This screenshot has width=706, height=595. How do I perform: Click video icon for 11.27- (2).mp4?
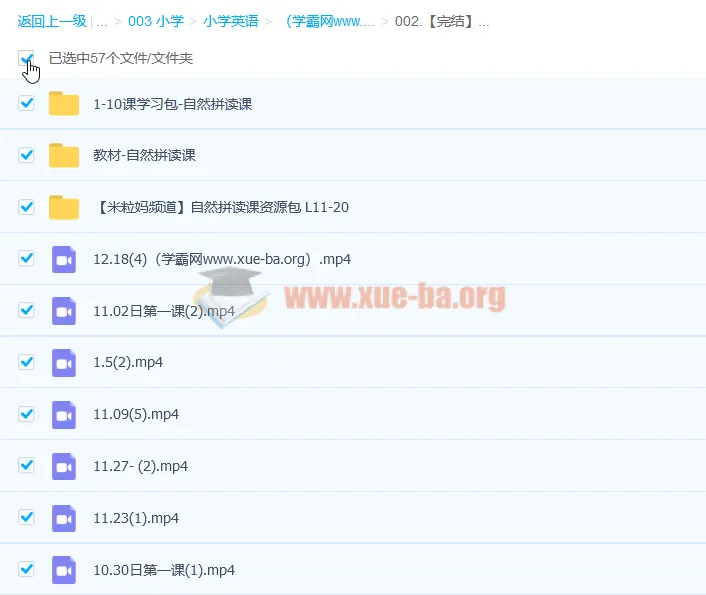64,466
